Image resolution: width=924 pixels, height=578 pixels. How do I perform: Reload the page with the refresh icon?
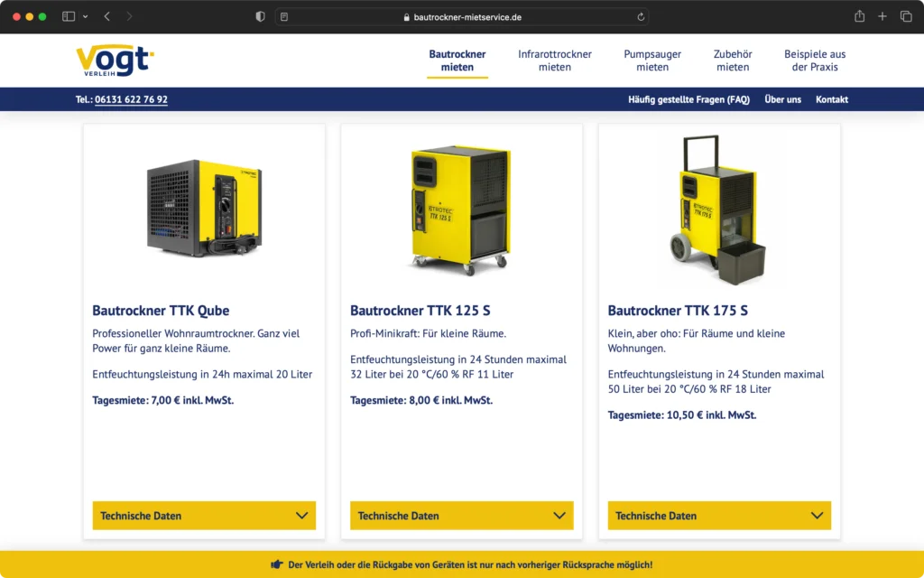tap(641, 17)
